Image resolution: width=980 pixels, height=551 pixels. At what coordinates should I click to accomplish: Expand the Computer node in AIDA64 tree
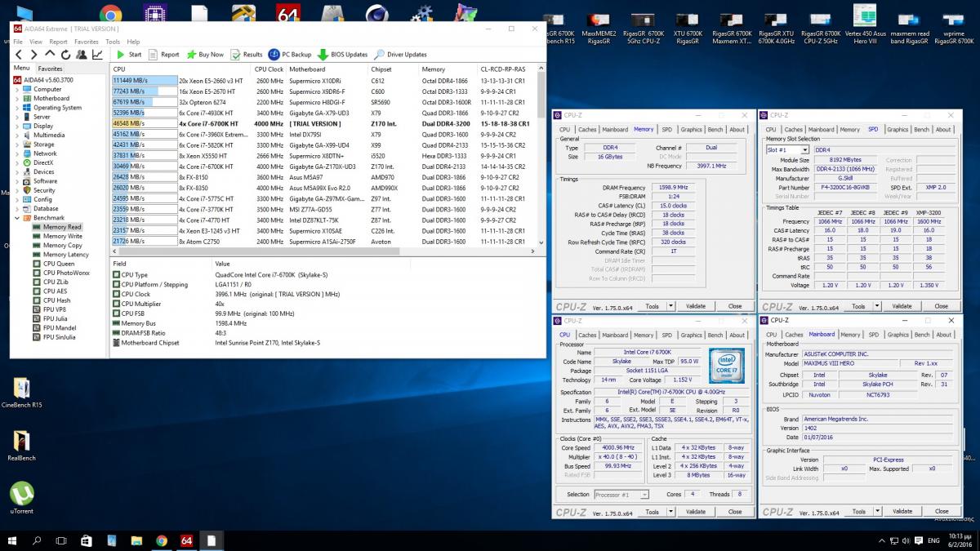point(16,89)
